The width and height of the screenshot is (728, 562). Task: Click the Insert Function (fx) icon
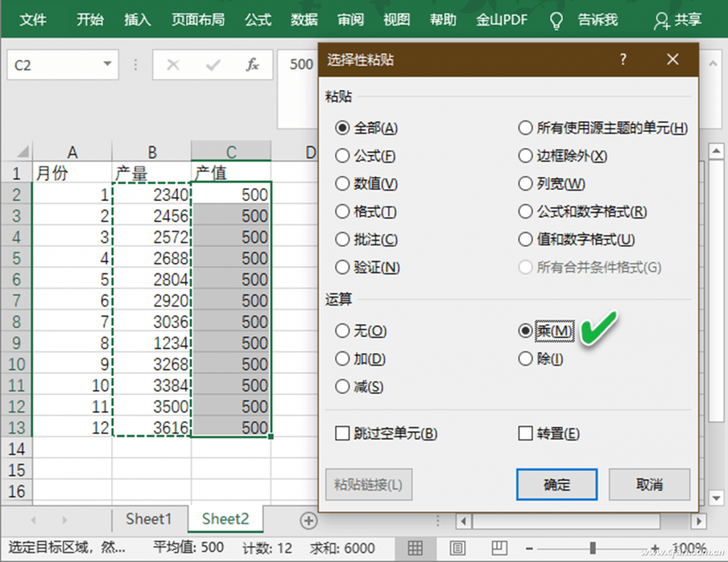[252, 64]
